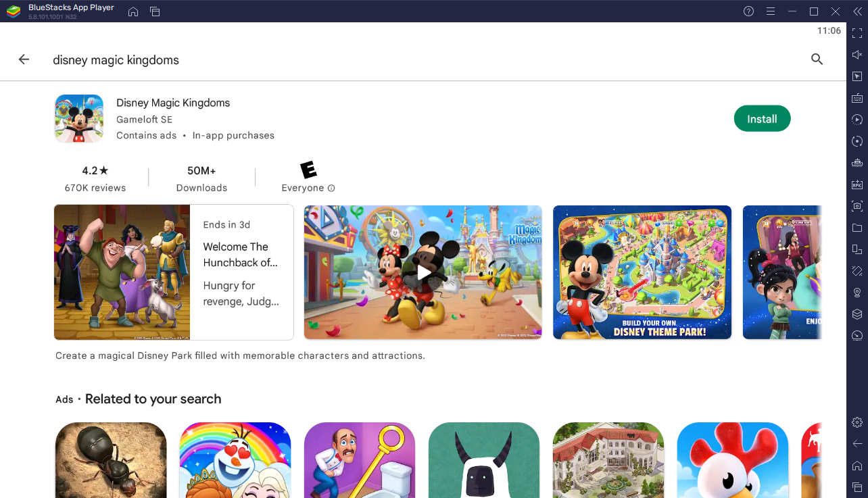Image resolution: width=868 pixels, height=498 pixels.
Task: Open BlueStacks settings gear icon
Action: pyautogui.click(x=857, y=422)
